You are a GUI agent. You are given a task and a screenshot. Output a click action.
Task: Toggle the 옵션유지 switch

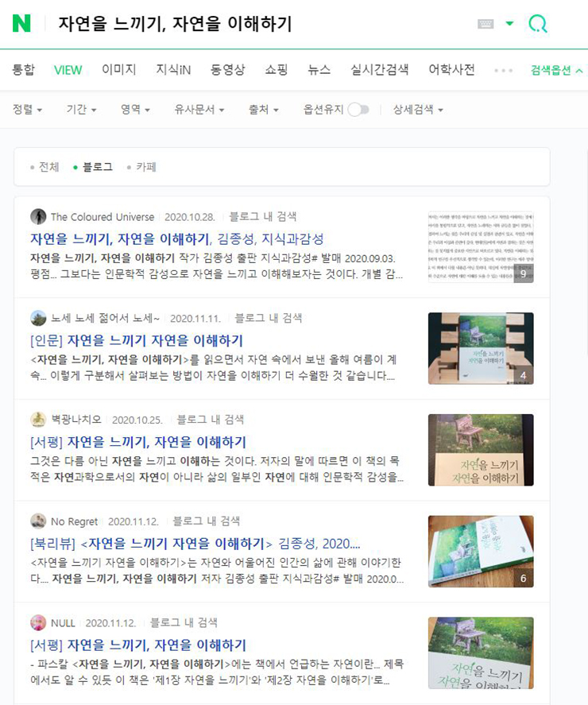tap(358, 110)
